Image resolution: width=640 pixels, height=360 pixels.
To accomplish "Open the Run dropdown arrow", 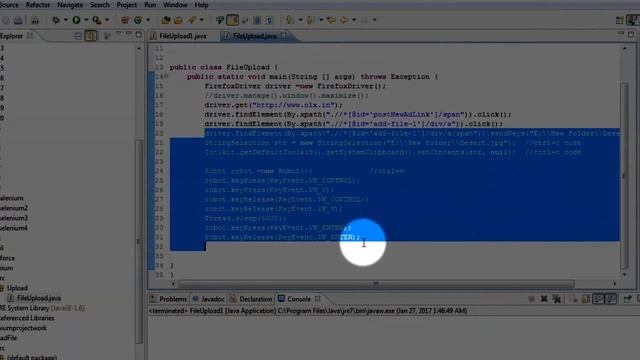I will click(x=86, y=20).
